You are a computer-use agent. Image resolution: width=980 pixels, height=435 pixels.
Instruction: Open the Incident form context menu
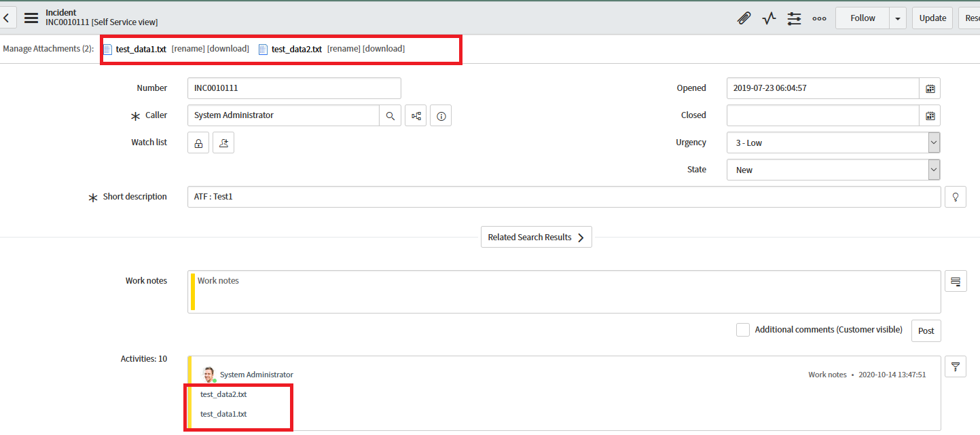tap(31, 18)
